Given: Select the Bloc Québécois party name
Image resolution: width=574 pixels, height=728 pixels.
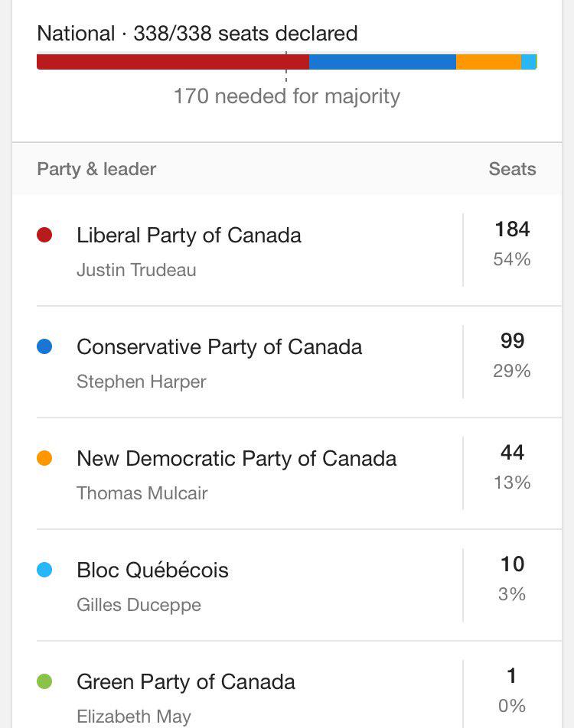Looking at the screenshot, I should [x=152, y=570].
